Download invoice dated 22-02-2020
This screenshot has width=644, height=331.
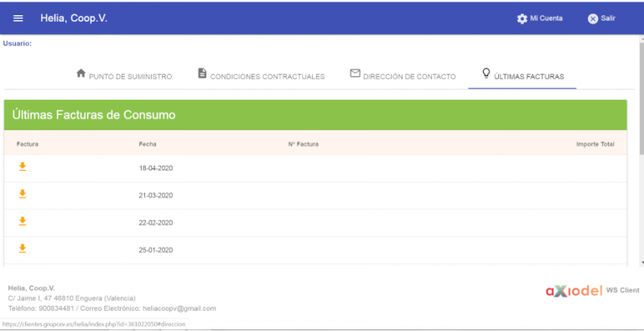(23, 221)
